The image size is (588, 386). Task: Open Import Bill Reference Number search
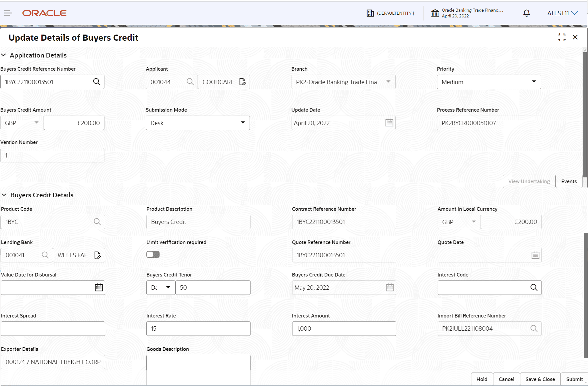(x=534, y=328)
